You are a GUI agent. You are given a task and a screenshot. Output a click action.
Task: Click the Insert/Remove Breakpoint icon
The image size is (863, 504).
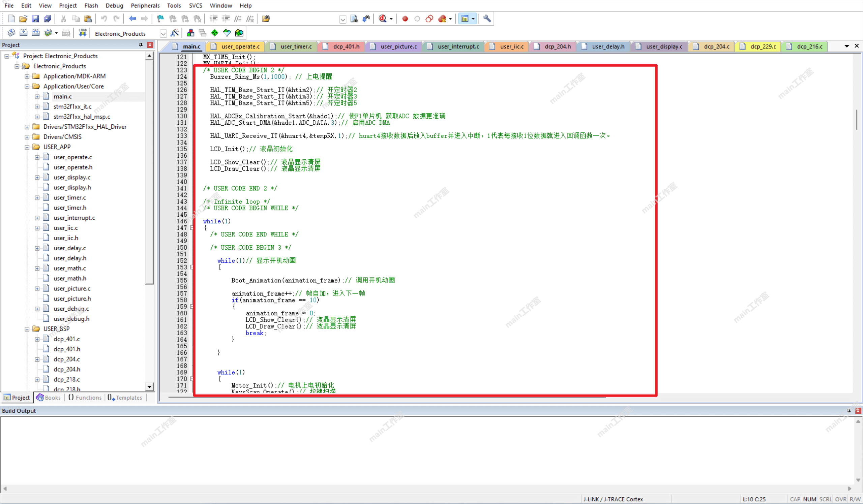tap(406, 19)
